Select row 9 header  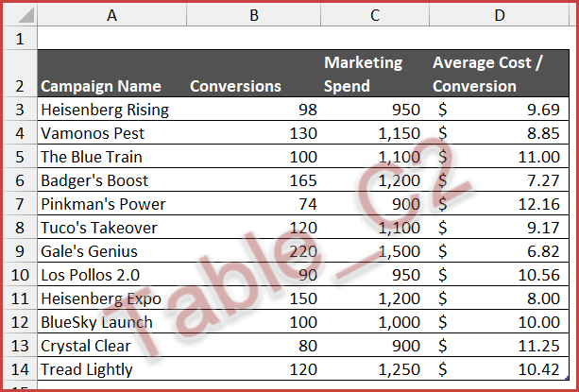[x=19, y=251]
